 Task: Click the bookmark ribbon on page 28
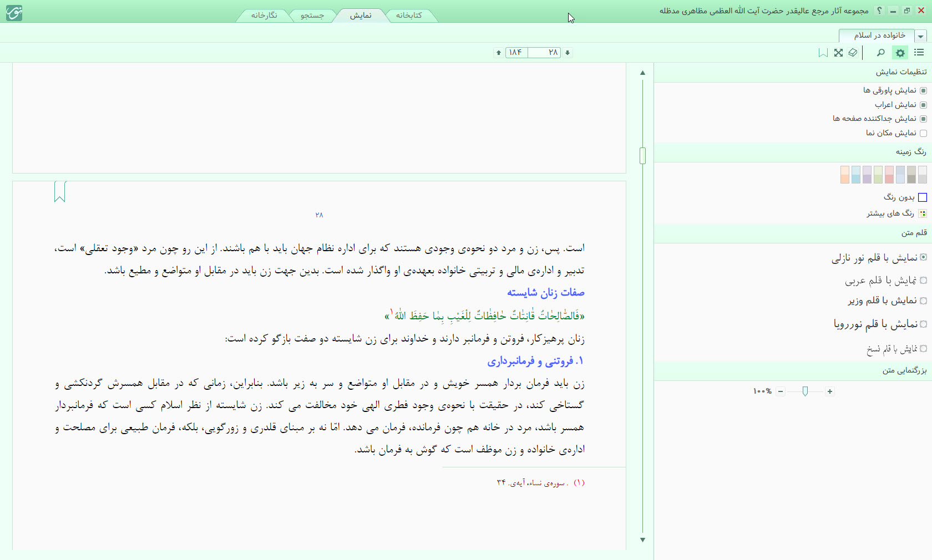60,192
